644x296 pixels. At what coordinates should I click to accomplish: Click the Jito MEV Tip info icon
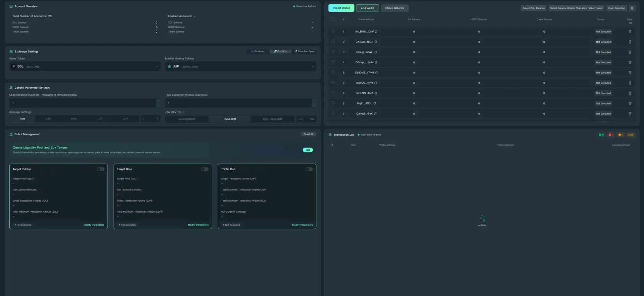183,112
